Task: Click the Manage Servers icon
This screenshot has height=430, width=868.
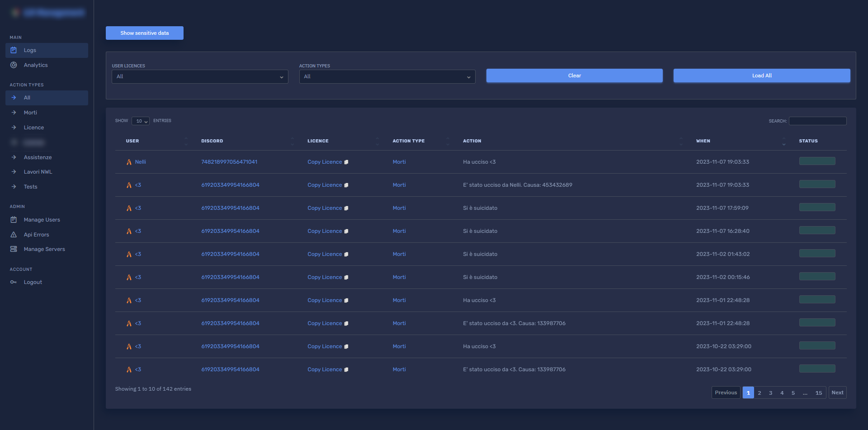Action: point(14,249)
